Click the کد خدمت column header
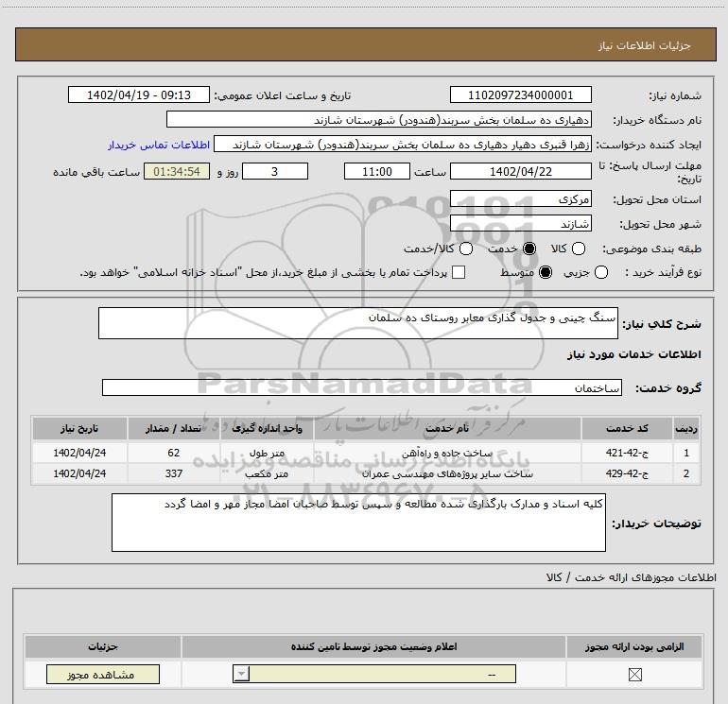This screenshot has width=728, height=704. [627, 428]
